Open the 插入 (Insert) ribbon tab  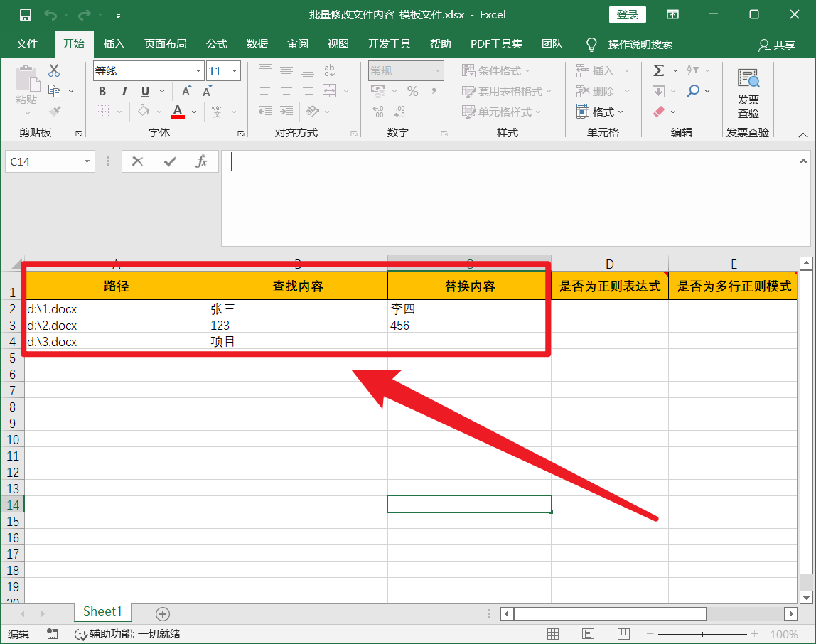[114, 44]
